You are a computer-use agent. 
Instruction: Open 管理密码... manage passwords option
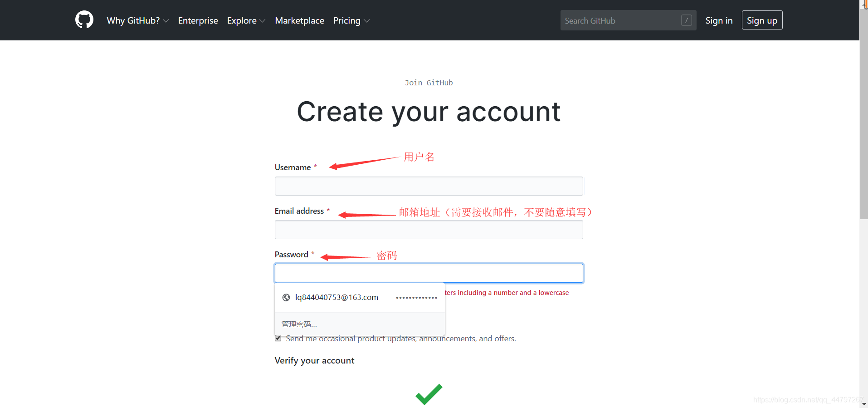pos(360,324)
